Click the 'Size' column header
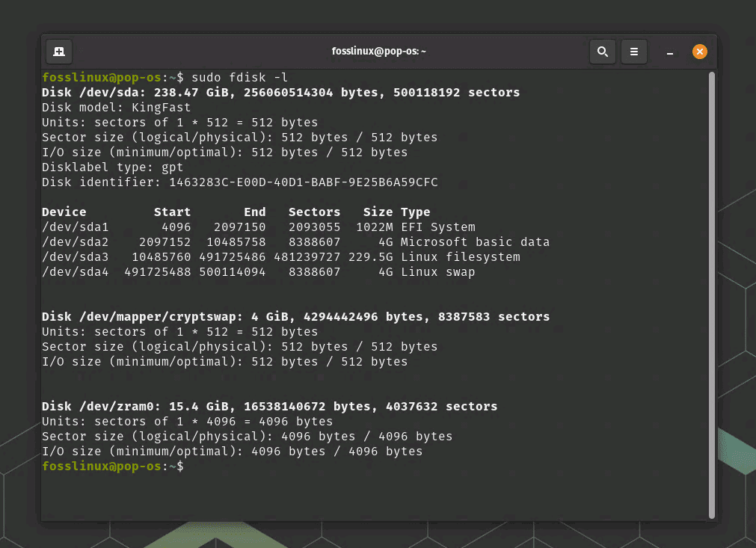Screen dimensions: 756x548 point(378,212)
